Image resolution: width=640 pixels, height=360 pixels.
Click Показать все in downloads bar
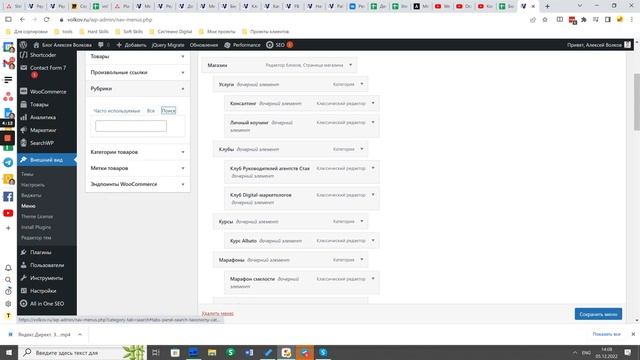coord(606,334)
